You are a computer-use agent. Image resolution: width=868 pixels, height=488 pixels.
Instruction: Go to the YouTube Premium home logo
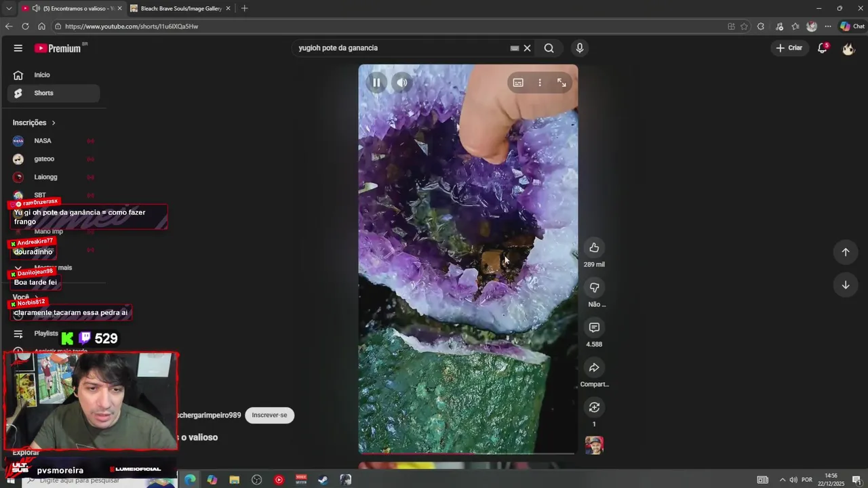click(58, 48)
